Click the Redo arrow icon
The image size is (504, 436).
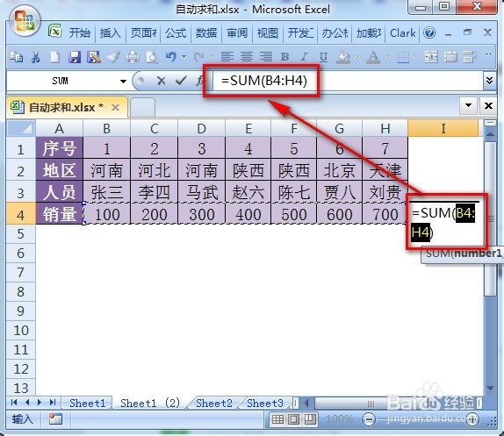click(x=199, y=57)
